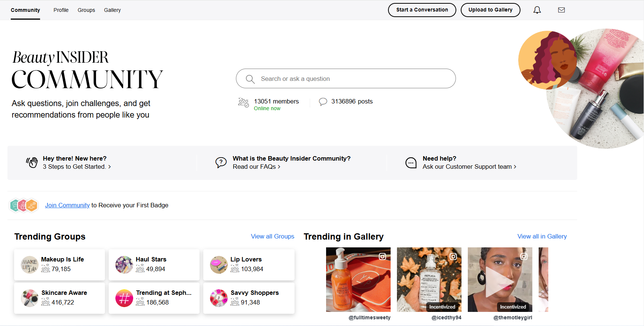Click the Skincare Aware group avatar
Viewport: 644px width, 326px height.
[30, 298]
